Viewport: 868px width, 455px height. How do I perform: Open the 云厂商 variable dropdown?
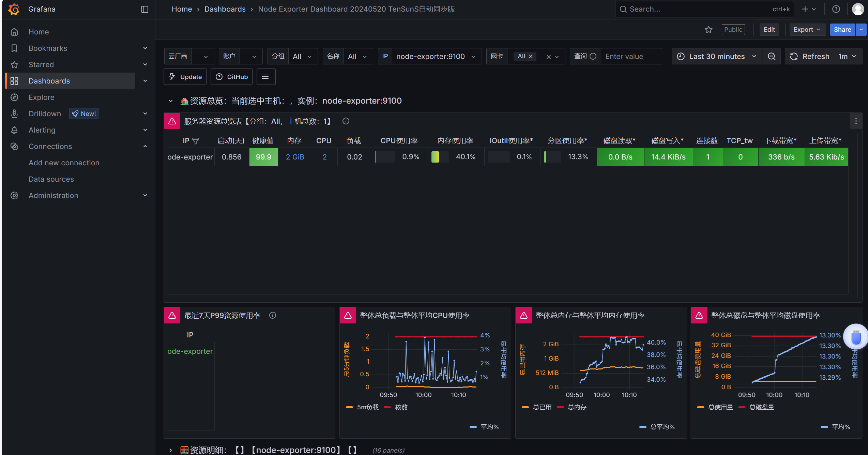coord(202,56)
